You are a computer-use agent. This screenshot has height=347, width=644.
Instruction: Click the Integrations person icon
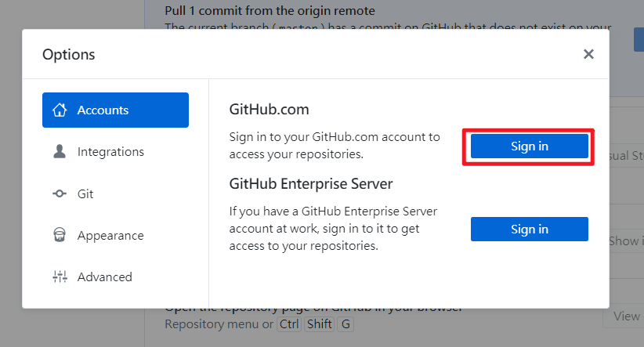pyautogui.click(x=60, y=152)
